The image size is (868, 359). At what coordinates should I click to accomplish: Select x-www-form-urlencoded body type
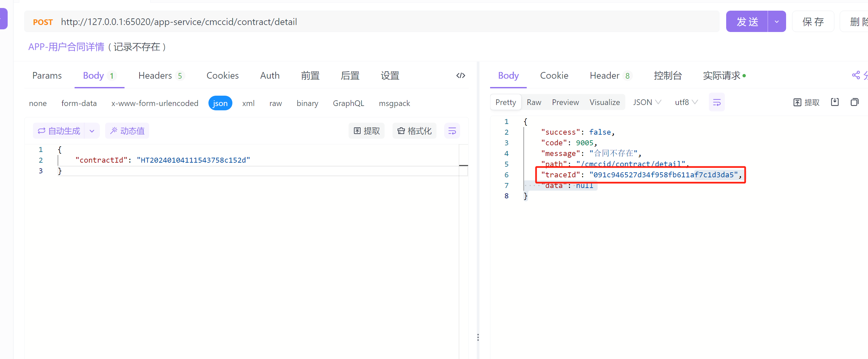pyautogui.click(x=155, y=103)
